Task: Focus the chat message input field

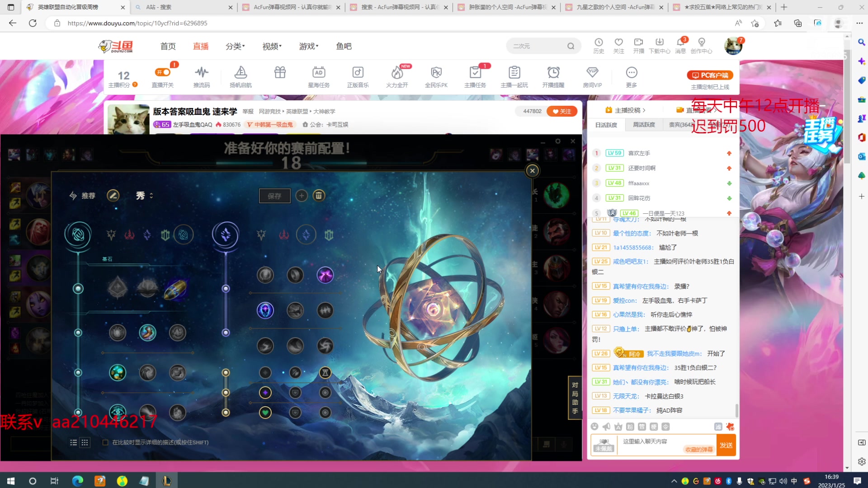Action: pyautogui.click(x=666, y=445)
